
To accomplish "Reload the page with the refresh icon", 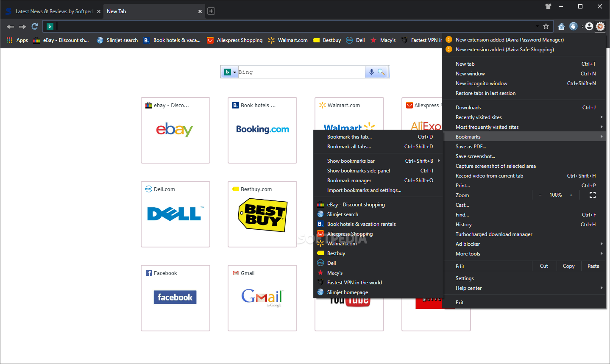I will [x=35, y=26].
